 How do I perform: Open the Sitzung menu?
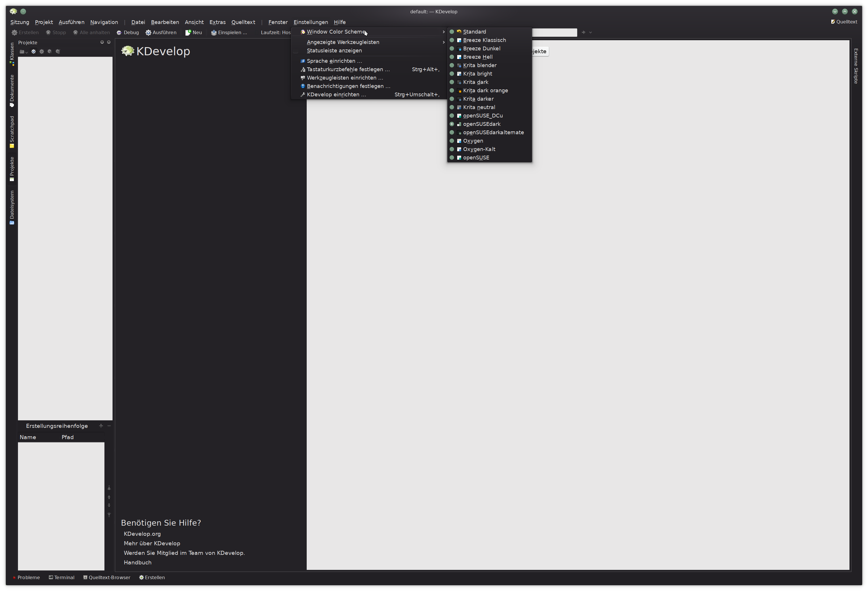20,22
